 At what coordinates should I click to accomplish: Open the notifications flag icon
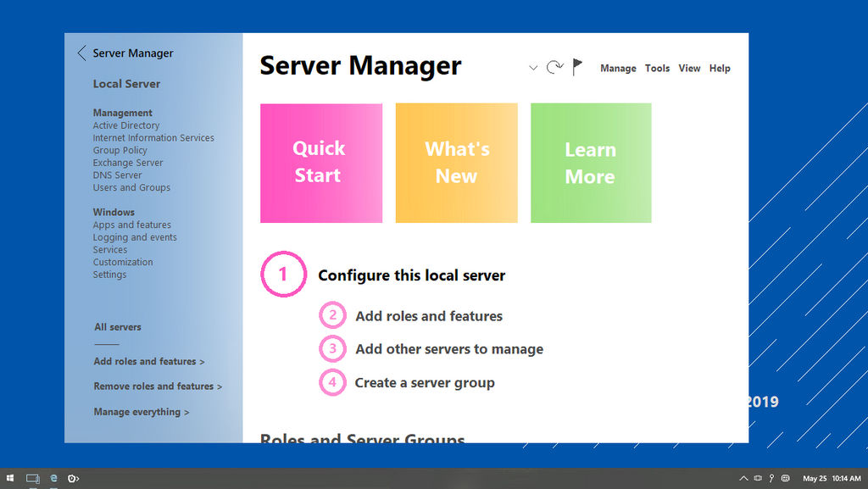(x=576, y=67)
